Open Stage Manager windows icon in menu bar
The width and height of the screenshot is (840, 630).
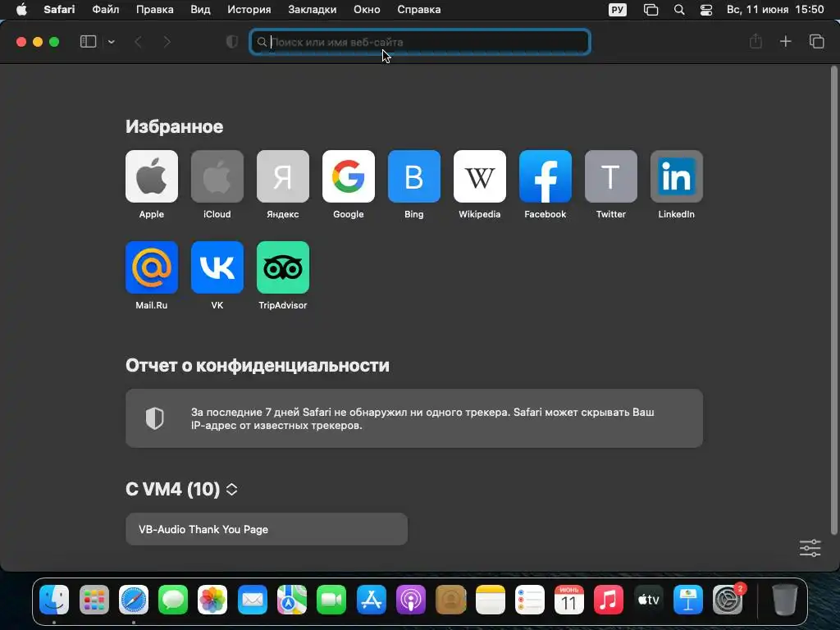pos(651,10)
